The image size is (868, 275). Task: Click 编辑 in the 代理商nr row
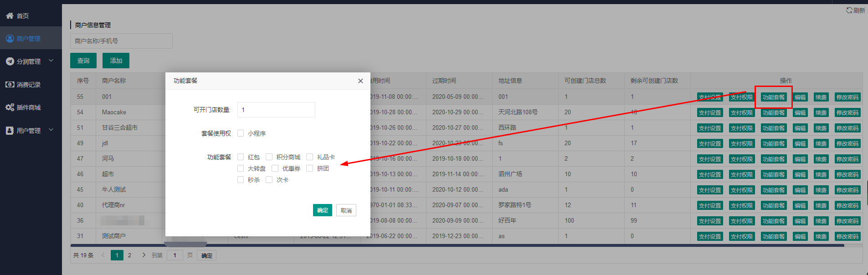(x=800, y=205)
